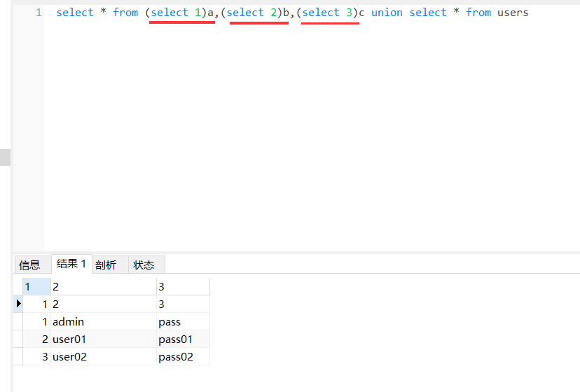Click column header labeled 1
This screenshot has height=392, width=580.
point(36,286)
